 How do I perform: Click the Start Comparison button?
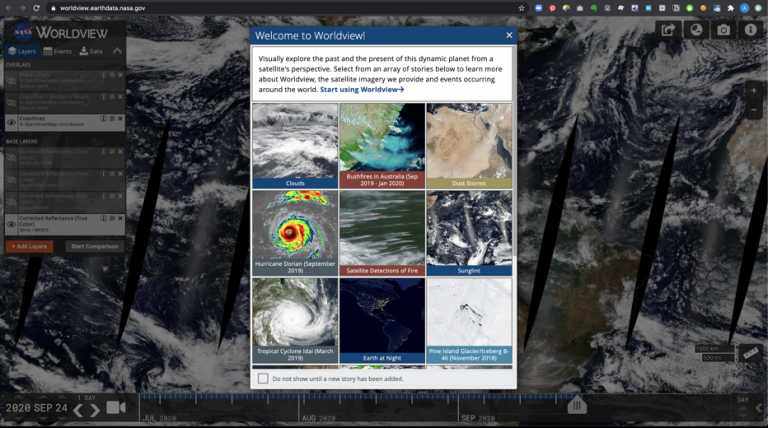pos(95,246)
